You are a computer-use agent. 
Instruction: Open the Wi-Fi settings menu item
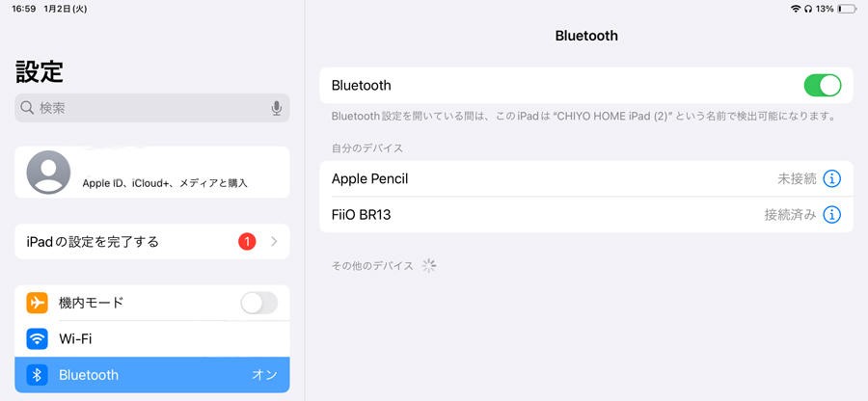pos(152,339)
